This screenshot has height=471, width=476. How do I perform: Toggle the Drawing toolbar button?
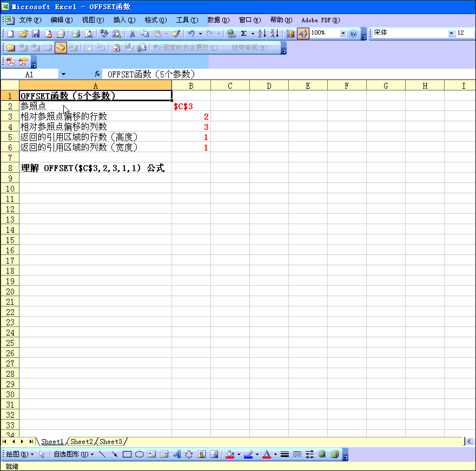(x=303, y=34)
